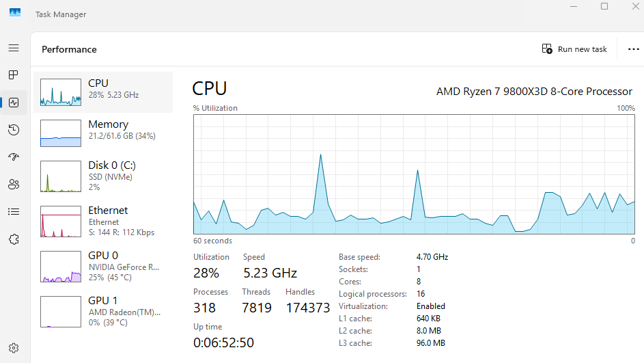Screen dimensions: 644x363
Task: Open the App history page
Action: pyautogui.click(x=14, y=130)
